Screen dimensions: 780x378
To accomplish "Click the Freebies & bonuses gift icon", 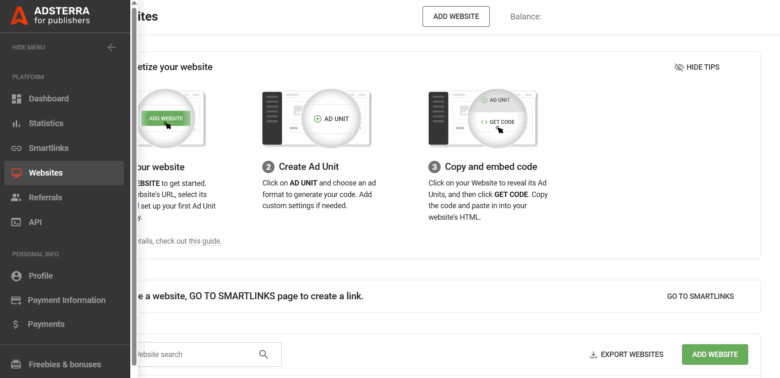I will tap(16, 364).
